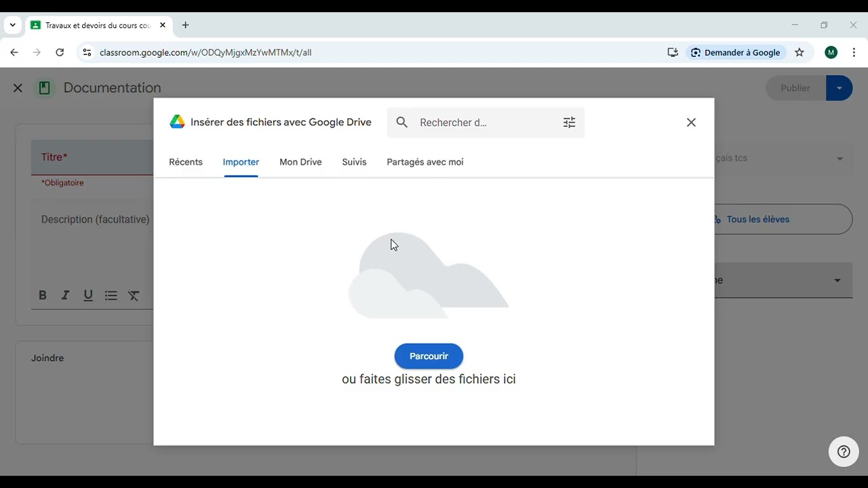Click text 'ou faites glisser des fichiers ici'
This screenshot has height=488, width=868.
[429, 379]
